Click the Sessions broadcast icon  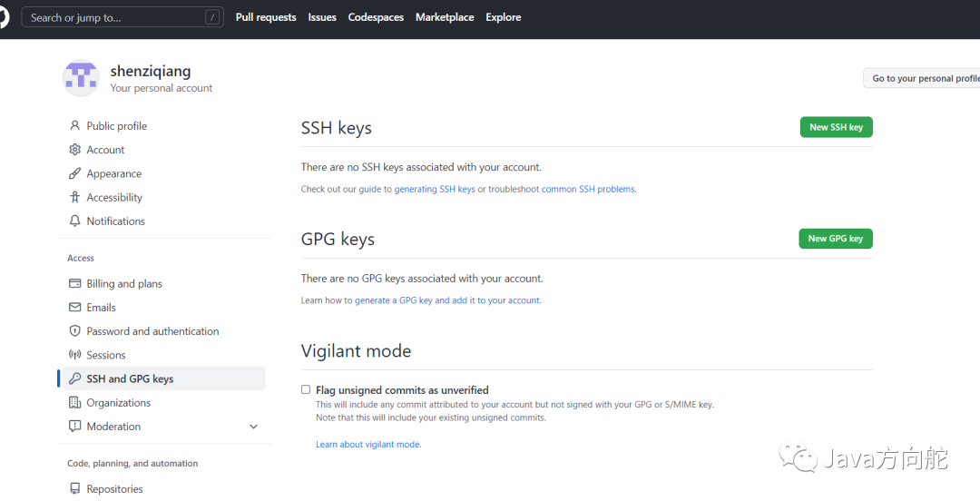coord(75,355)
